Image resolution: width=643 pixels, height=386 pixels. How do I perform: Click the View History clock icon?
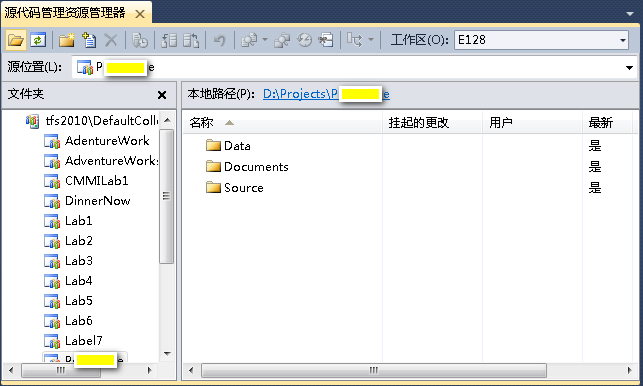point(304,40)
